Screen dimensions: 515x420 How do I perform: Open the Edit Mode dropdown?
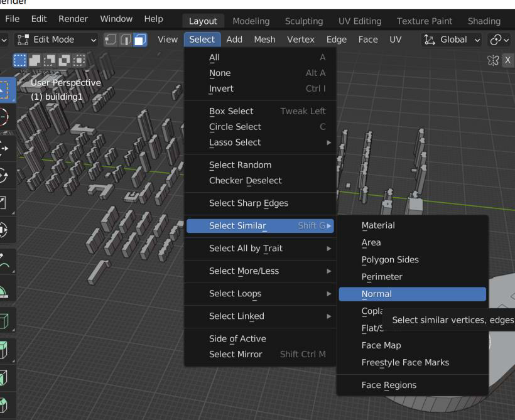(x=57, y=40)
